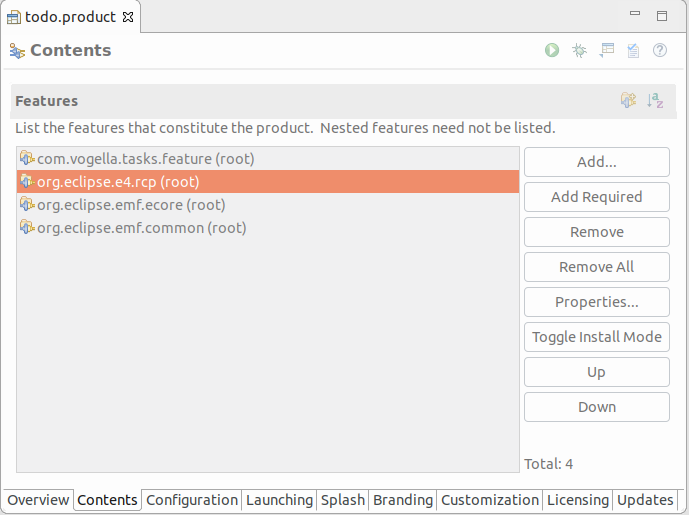
Task: Close the todo.product editor tab
Action: [x=127, y=17]
